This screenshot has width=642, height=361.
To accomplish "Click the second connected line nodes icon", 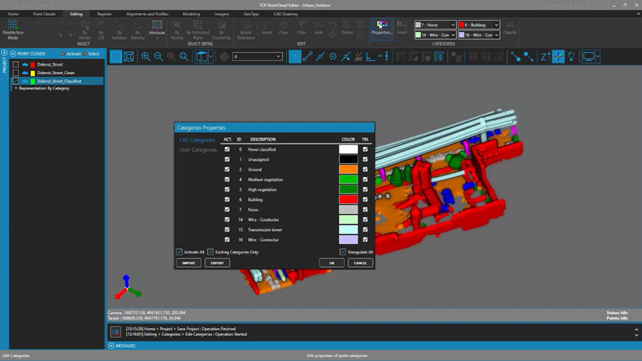I will click(528, 56).
